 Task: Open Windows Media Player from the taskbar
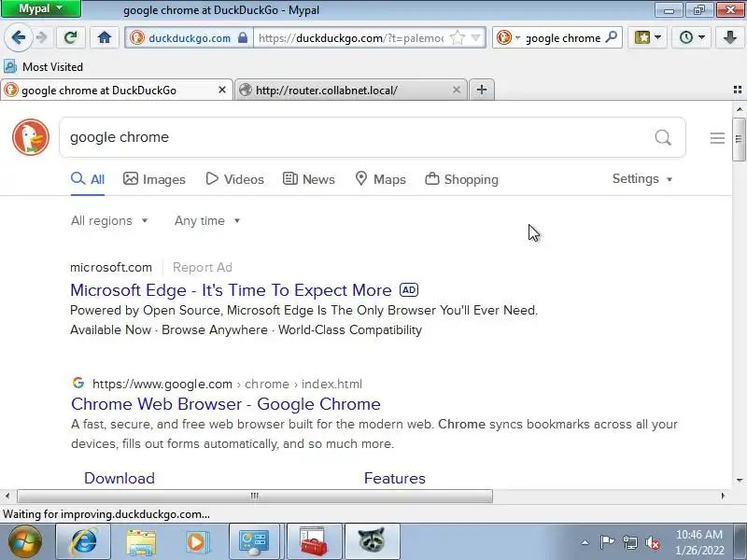point(197,542)
